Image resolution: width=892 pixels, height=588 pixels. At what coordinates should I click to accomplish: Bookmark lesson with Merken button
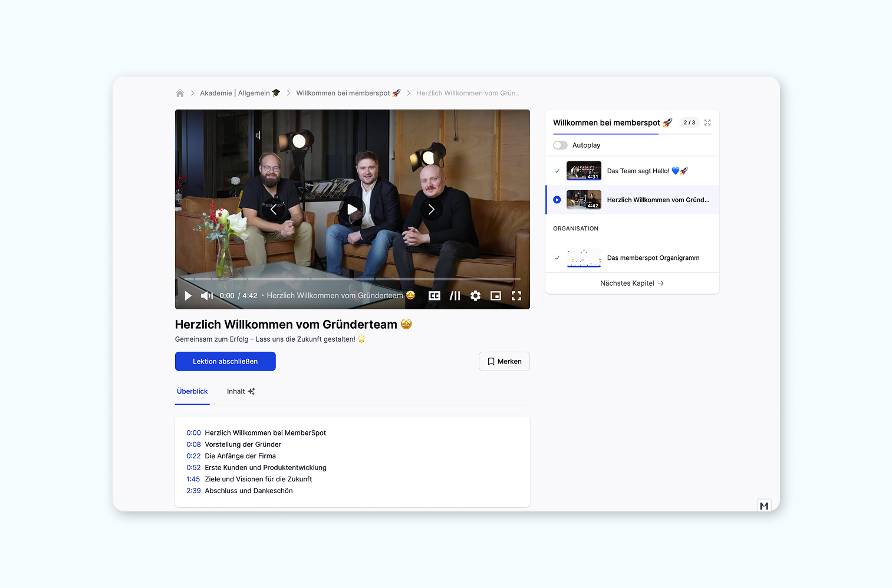[504, 361]
